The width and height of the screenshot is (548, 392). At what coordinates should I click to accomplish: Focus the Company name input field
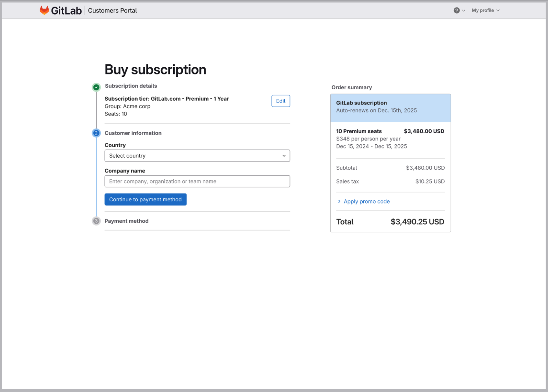197,181
